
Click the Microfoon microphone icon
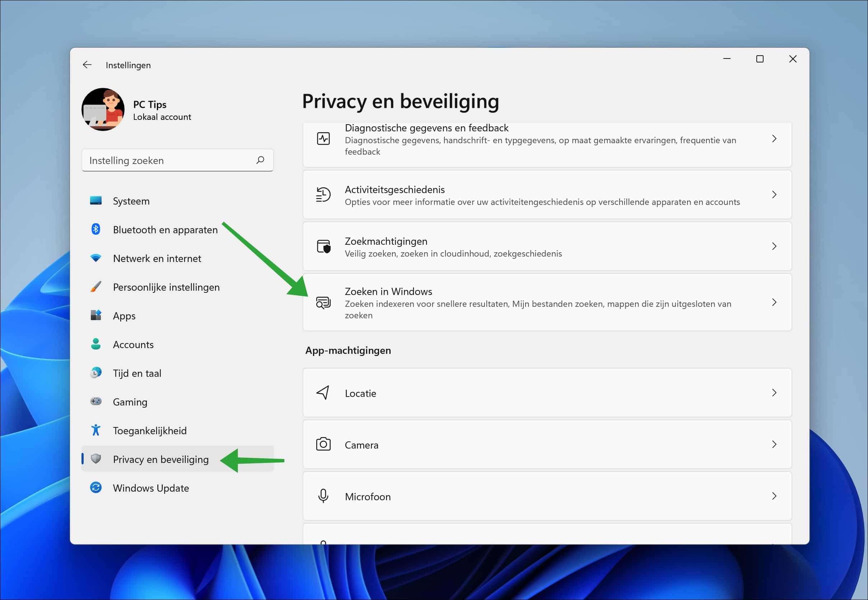coord(323,496)
